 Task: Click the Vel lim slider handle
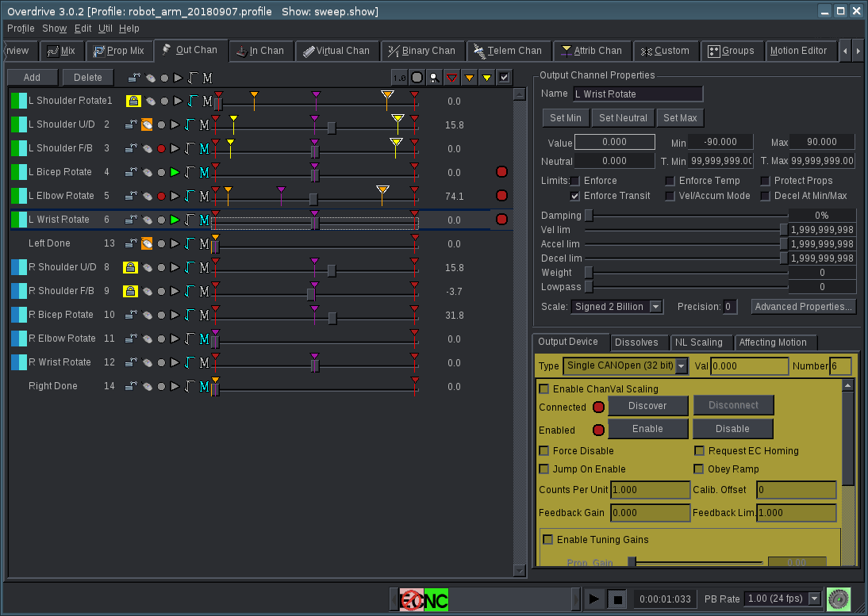[783, 229]
